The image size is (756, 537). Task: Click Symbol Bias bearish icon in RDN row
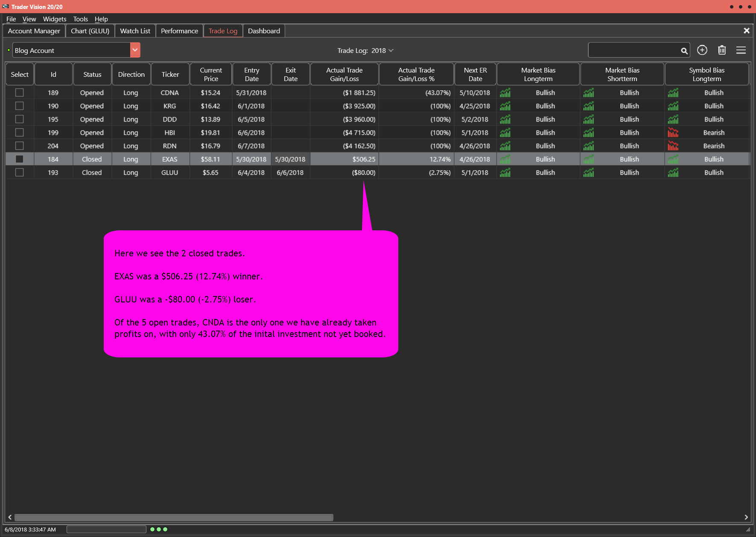click(673, 146)
